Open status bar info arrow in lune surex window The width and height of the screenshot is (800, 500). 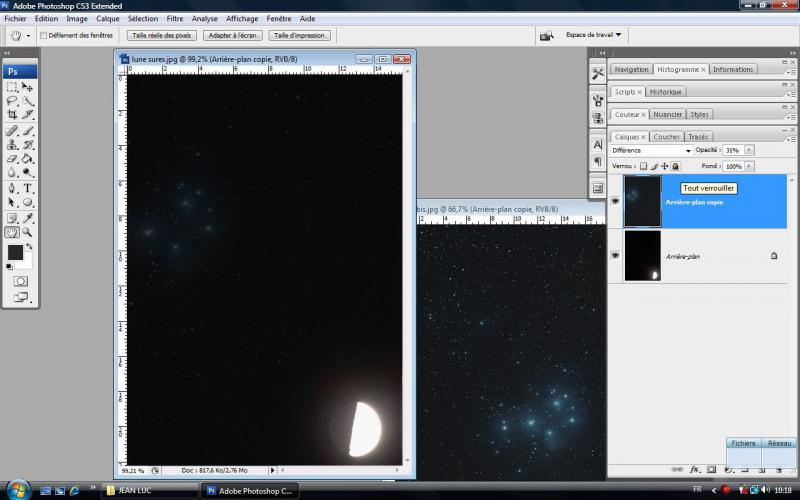coord(272,470)
